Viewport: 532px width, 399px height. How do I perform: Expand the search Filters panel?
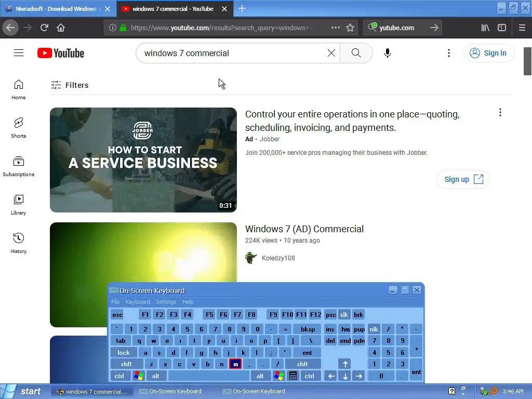70,85
